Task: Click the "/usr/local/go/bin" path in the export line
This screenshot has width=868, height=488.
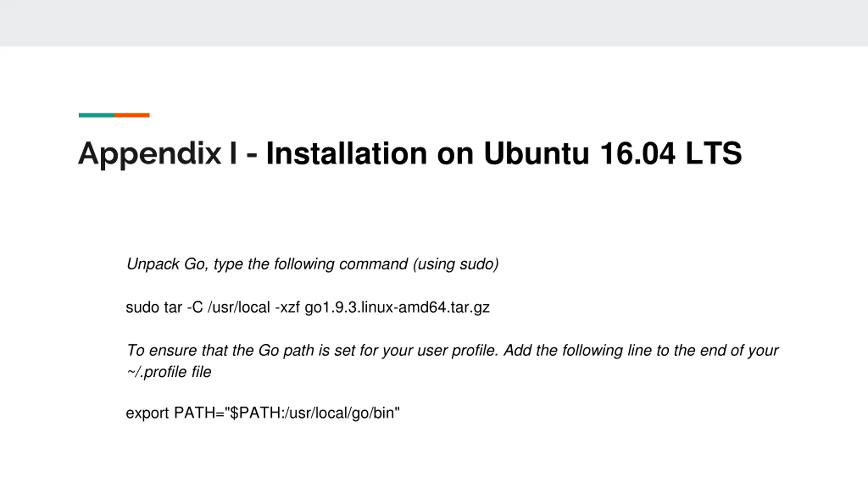Action: pos(340,413)
